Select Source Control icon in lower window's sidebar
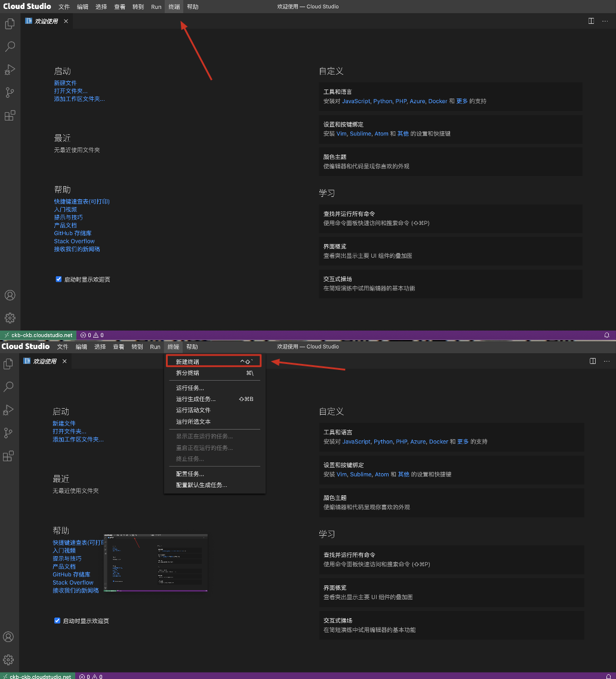 (8, 433)
